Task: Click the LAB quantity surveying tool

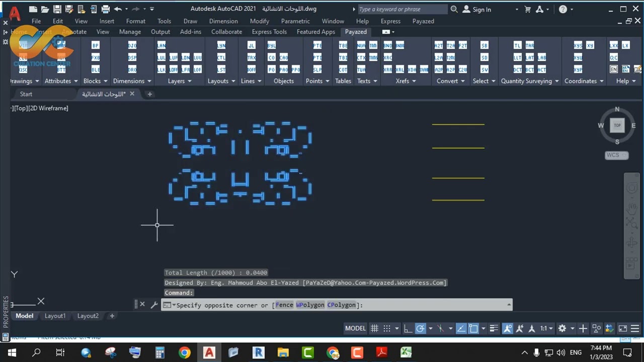Action: pyautogui.click(x=542, y=57)
